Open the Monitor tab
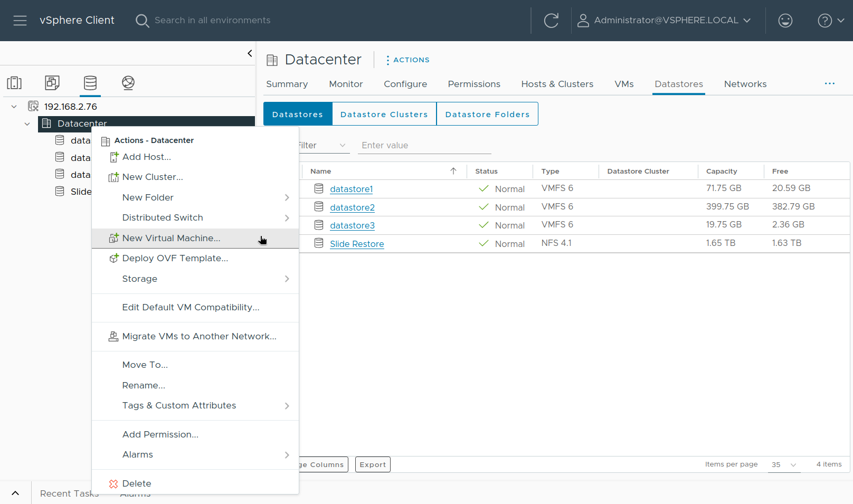Image resolution: width=853 pixels, height=504 pixels. (346, 84)
